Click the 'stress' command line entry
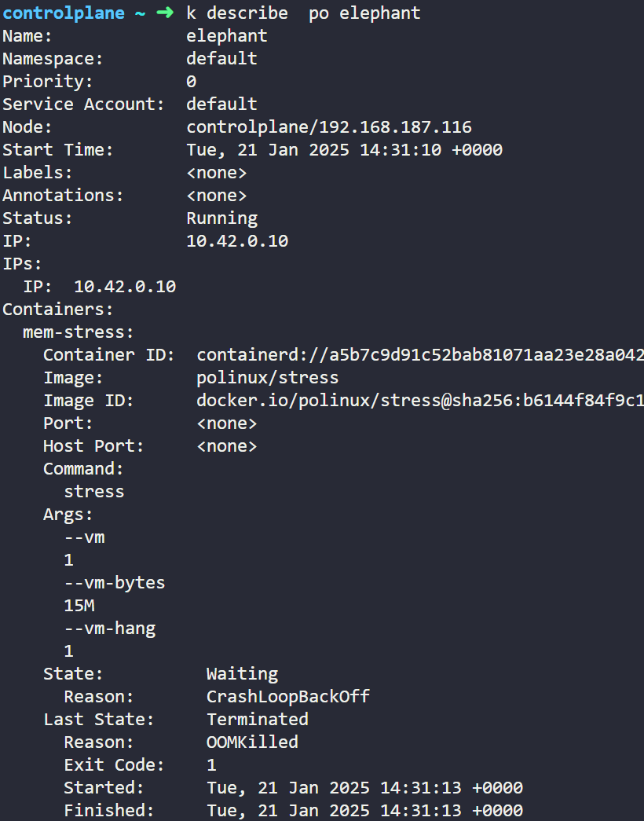 [x=94, y=492]
